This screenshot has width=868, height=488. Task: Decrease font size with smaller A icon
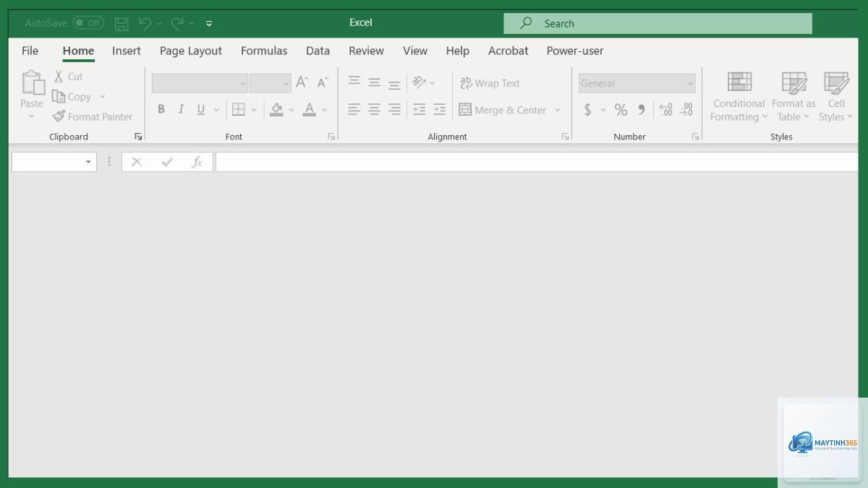(x=323, y=82)
